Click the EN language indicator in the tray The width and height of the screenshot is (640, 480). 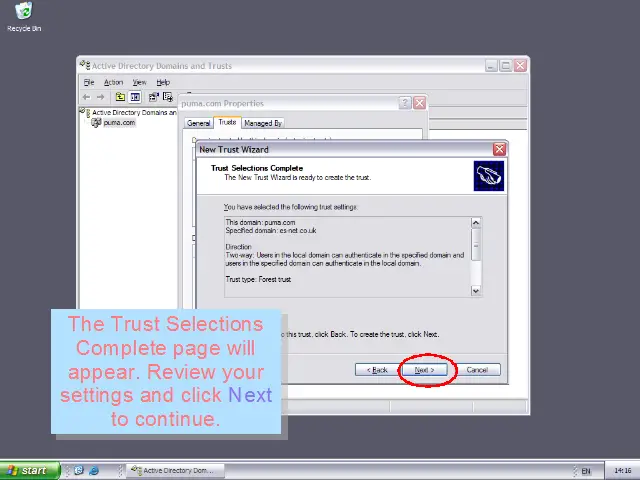coord(586,471)
